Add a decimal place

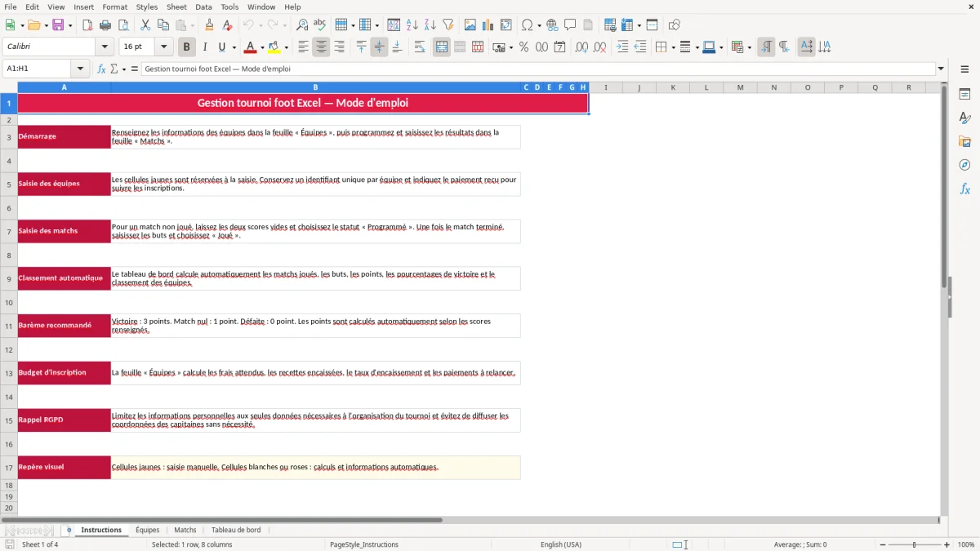pos(581,47)
